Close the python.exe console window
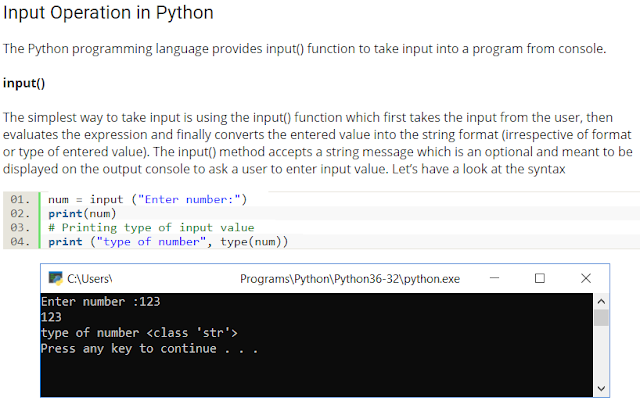 (x=586, y=278)
